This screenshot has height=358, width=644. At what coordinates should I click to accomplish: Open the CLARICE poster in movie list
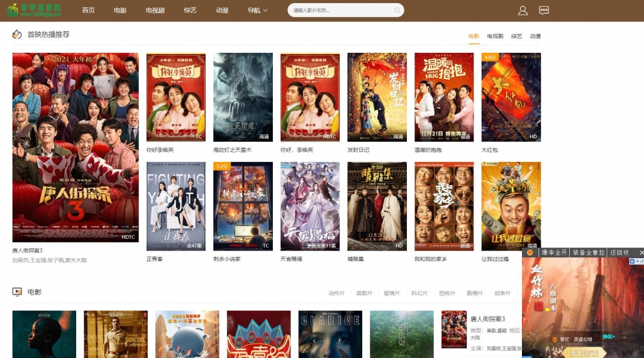[x=330, y=334]
